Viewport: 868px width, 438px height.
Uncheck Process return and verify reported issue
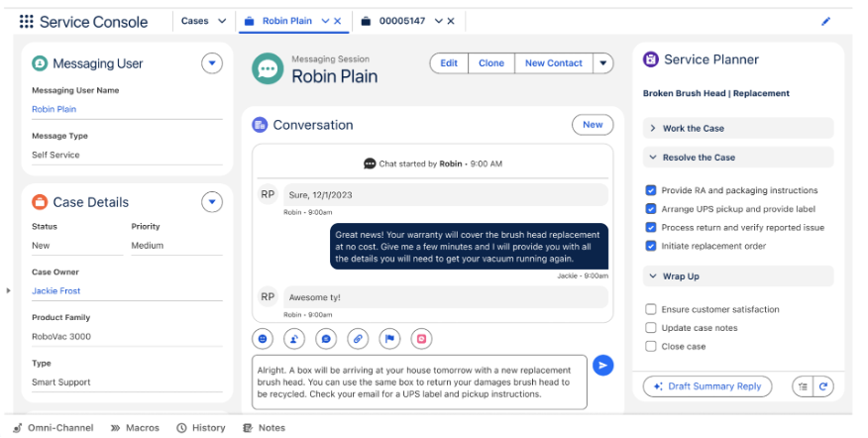click(x=651, y=228)
